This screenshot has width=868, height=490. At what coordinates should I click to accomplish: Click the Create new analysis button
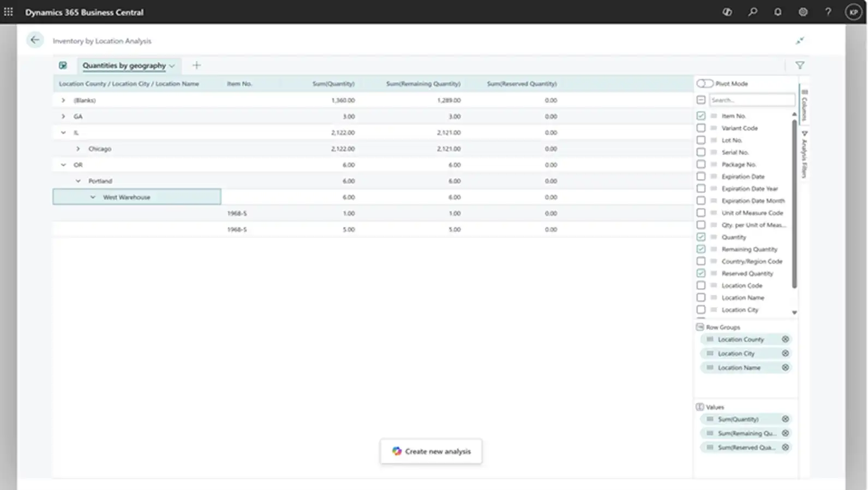pyautogui.click(x=431, y=451)
